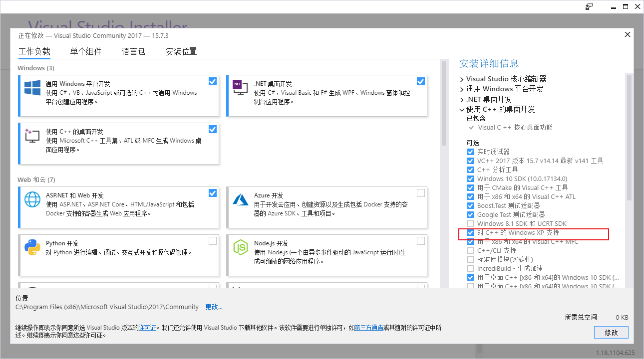This screenshot has height=359, width=644.
Task: Click the 更改... location link
Action: [214, 307]
